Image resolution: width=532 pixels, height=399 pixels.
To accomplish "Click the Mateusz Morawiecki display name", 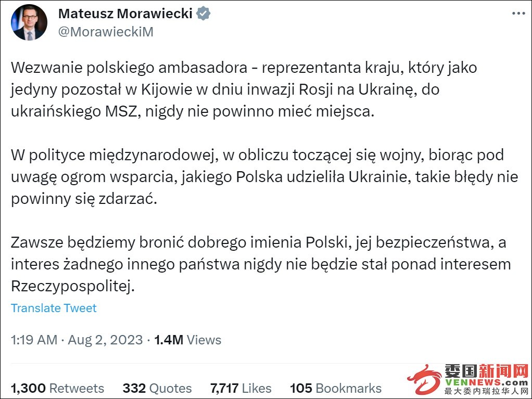I will point(125,14).
